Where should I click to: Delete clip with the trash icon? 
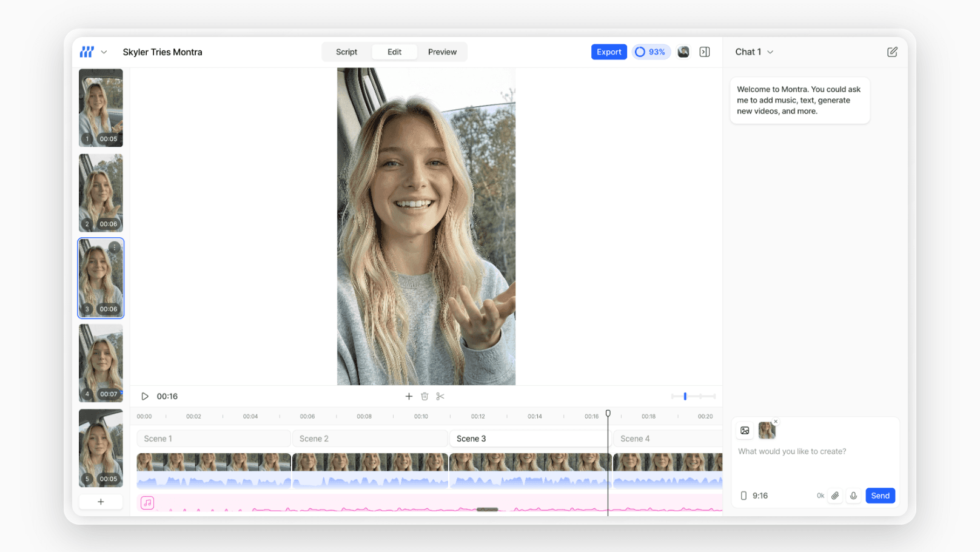tap(425, 396)
